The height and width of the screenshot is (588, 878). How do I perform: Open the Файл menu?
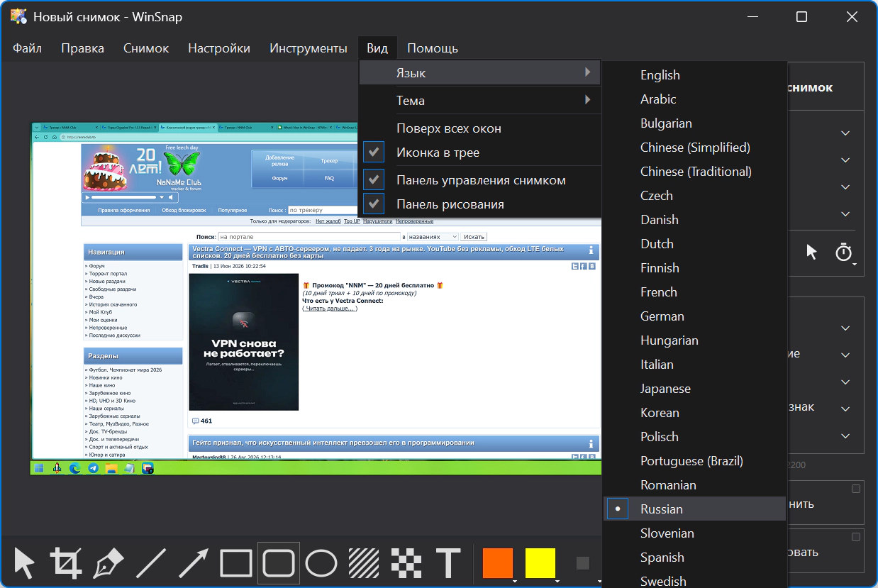[x=27, y=48]
